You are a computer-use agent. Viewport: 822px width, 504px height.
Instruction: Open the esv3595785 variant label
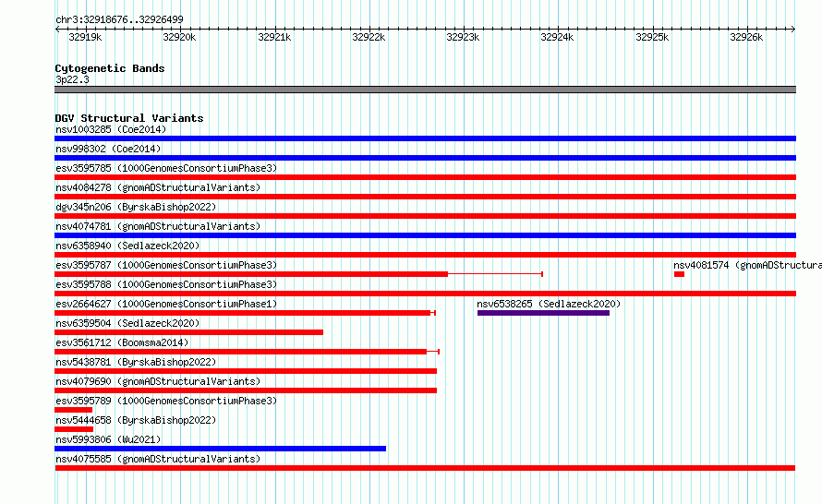tap(166, 168)
